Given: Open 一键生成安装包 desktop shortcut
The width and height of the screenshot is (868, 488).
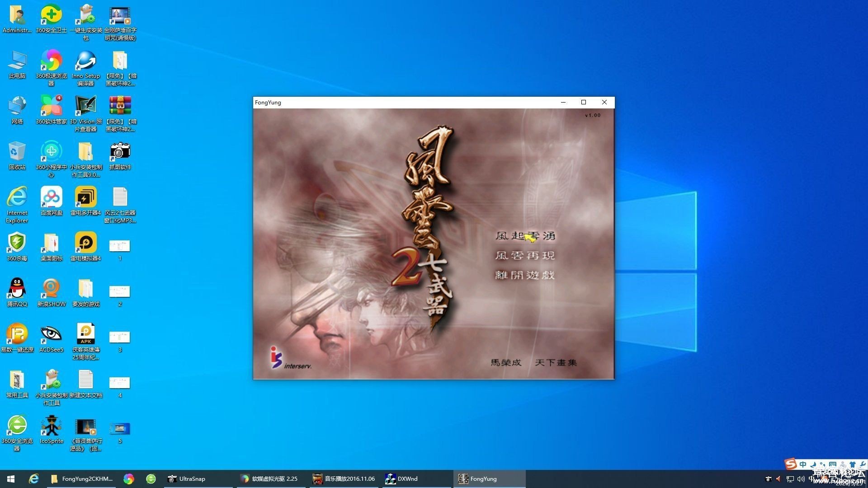Looking at the screenshot, I should [x=85, y=23].
